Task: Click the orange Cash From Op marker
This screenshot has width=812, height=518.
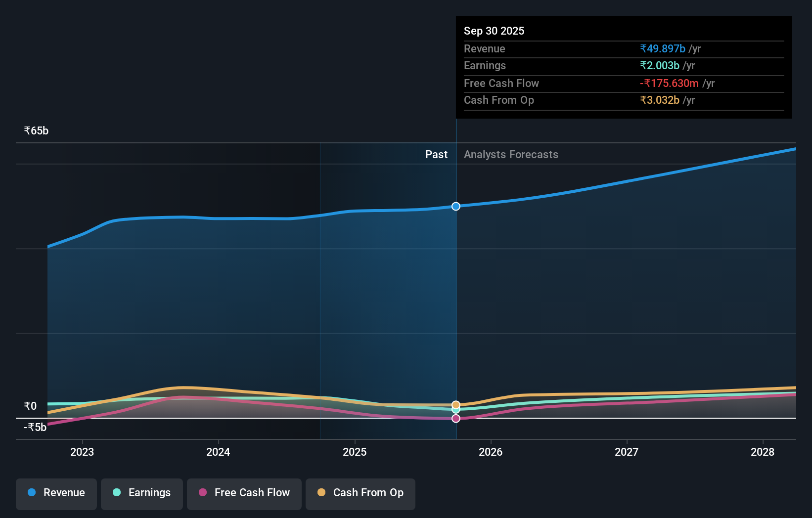Action: point(455,404)
